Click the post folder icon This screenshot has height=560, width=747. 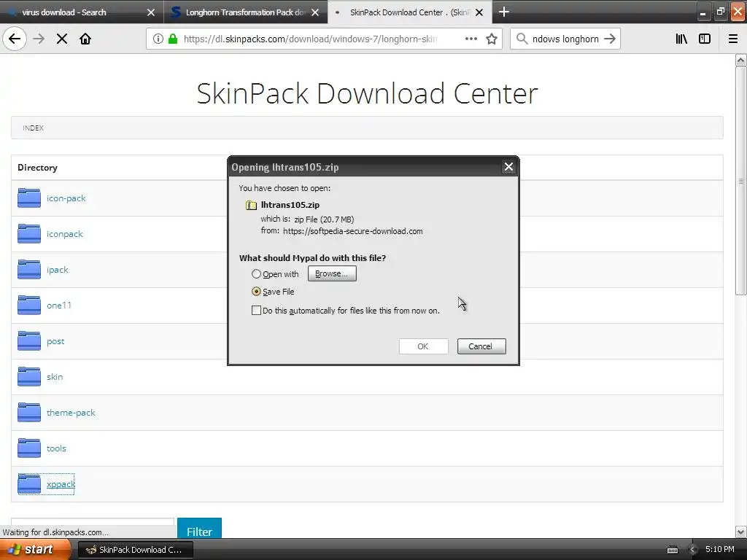click(x=29, y=341)
